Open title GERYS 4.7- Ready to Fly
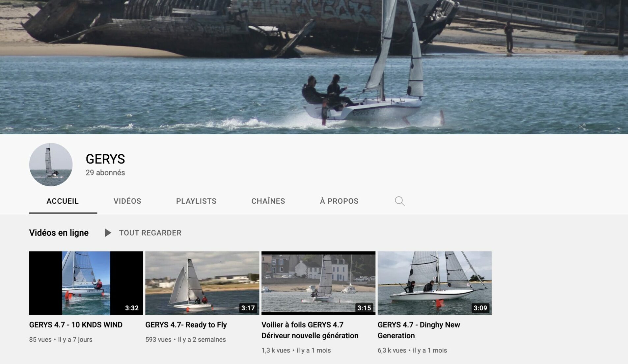628x364 pixels. point(186,325)
